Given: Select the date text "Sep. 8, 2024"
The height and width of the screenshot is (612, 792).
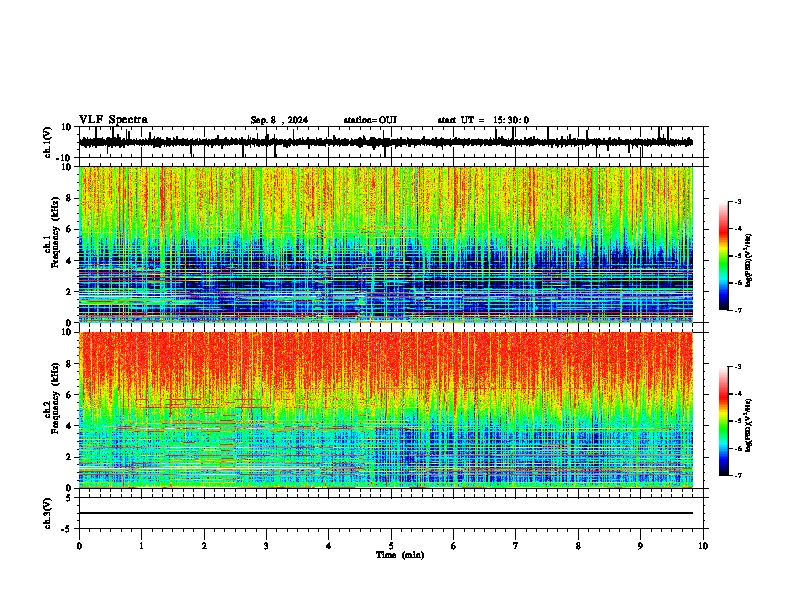Looking at the screenshot, I should 279,120.
